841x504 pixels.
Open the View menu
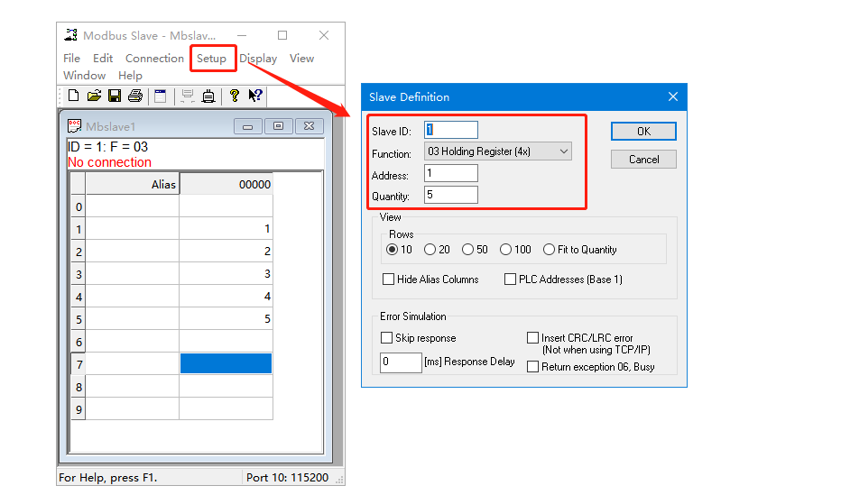[301, 59]
